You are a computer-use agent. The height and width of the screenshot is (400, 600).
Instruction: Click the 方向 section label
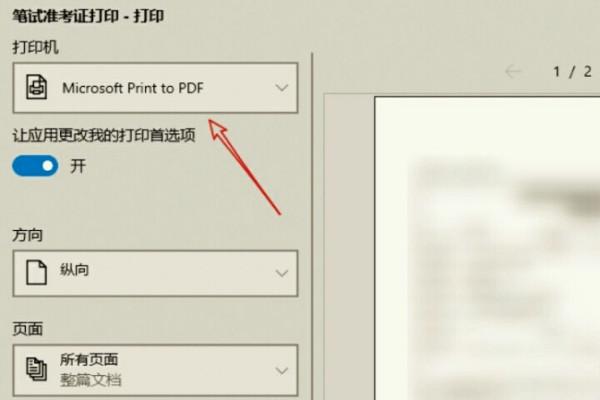coord(27,235)
